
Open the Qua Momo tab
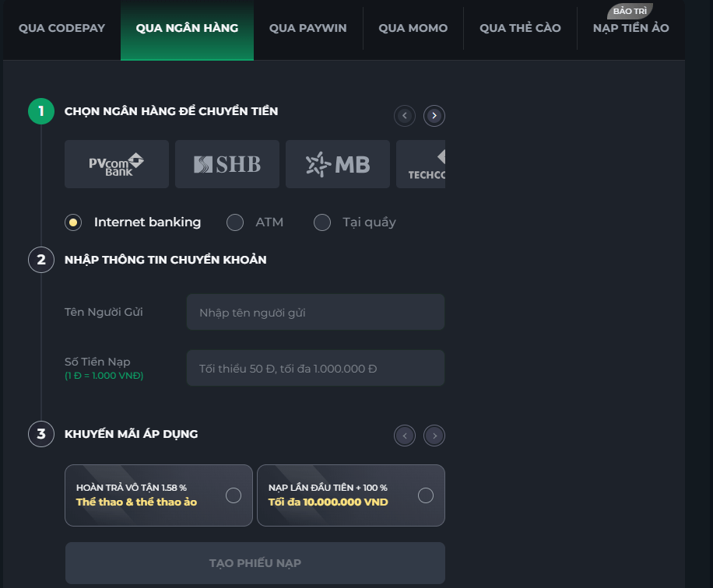(413, 28)
